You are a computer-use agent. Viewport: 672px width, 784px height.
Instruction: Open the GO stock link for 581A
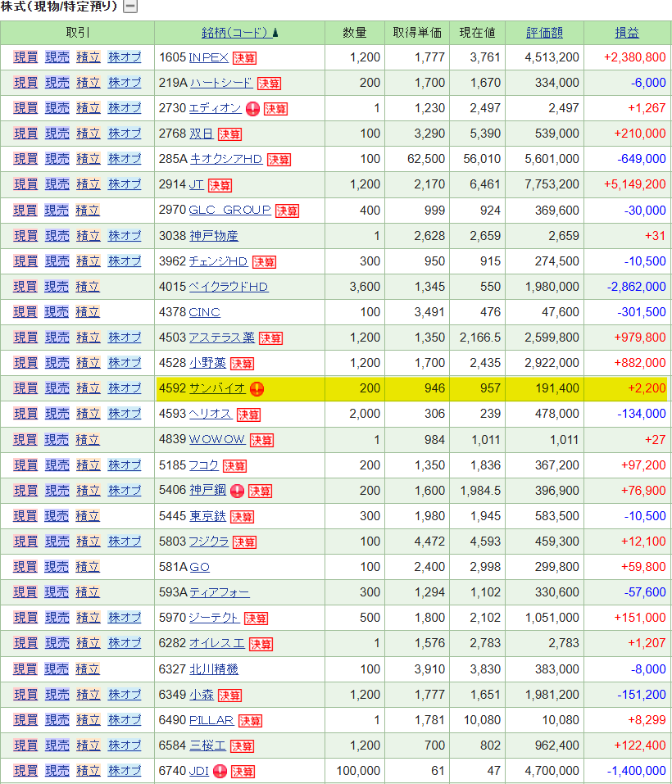pos(199,567)
